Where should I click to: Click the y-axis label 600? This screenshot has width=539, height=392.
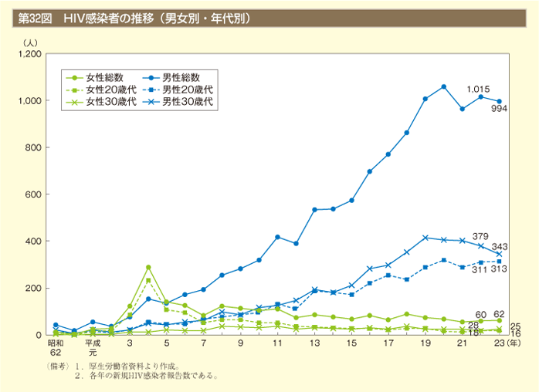[33, 194]
